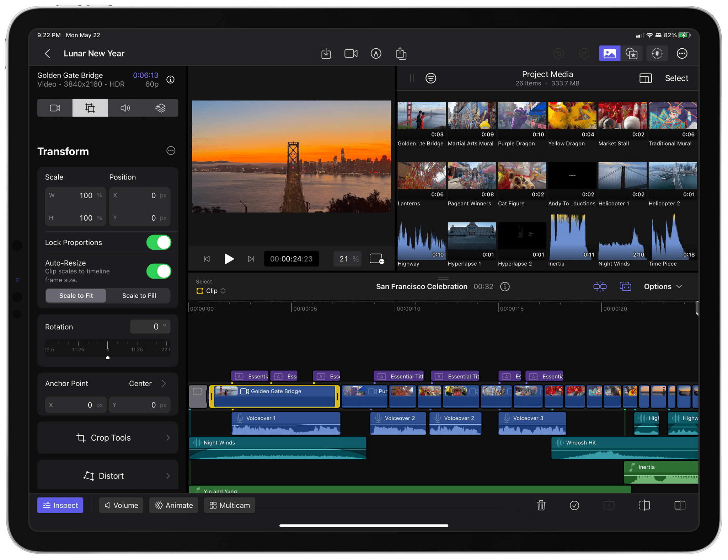Screen dimensions: 728x560
Task: Jump to next edit in viewer
Action: (x=251, y=259)
